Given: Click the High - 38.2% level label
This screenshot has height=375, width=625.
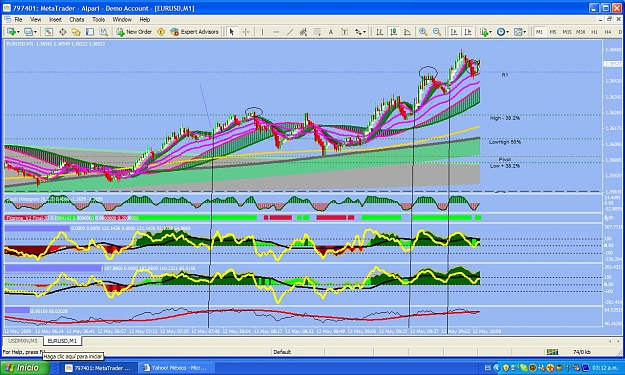Looking at the screenshot, I should [x=505, y=118].
